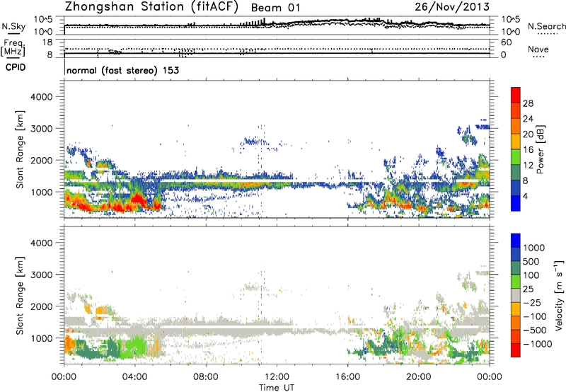Click the '20' power colorbar label

click(x=528, y=134)
